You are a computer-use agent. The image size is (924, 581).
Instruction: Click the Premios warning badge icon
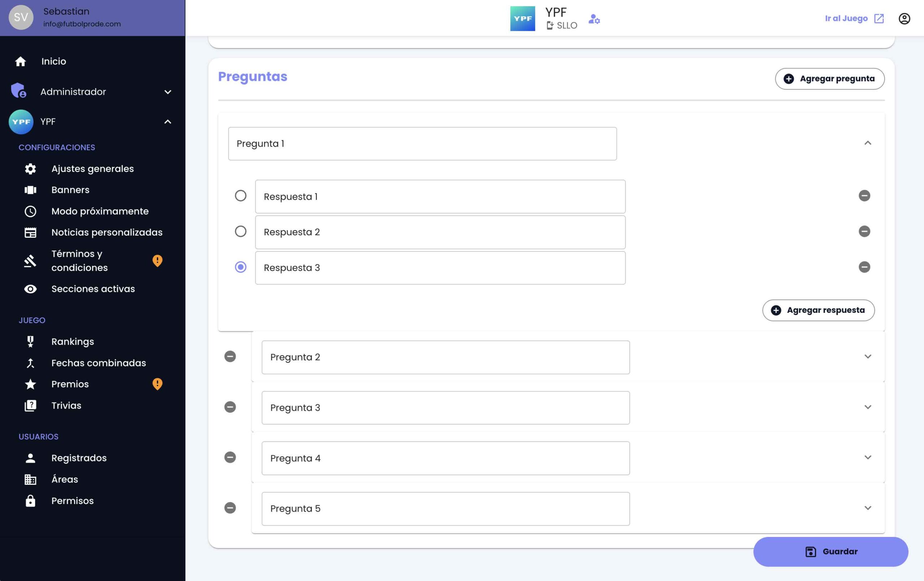(157, 384)
